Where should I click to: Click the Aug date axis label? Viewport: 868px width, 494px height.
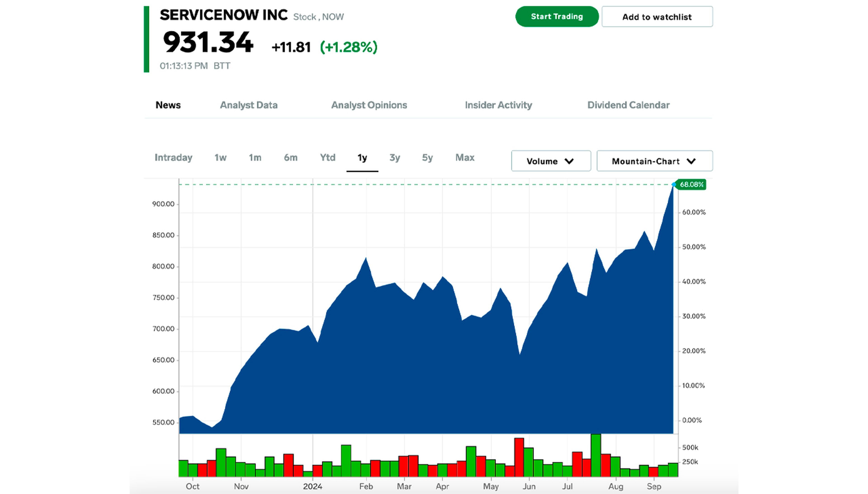pos(616,487)
